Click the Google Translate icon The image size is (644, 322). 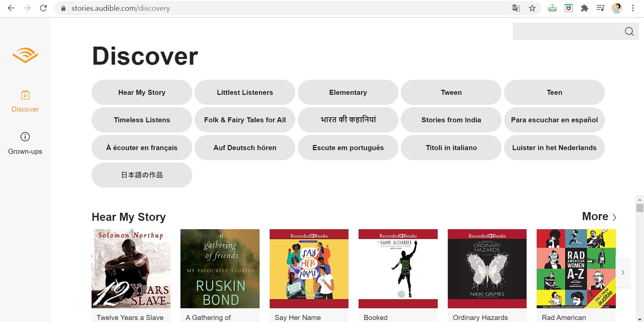pyautogui.click(x=516, y=8)
